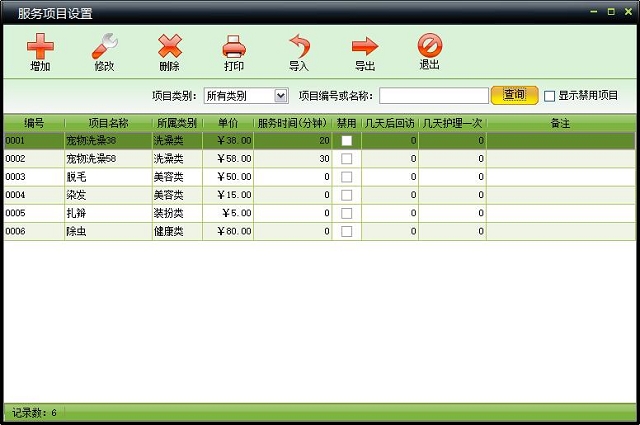This screenshot has width=640, height=425.
Task: Click the Import (导入) arrow icon
Action: [x=299, y=46]
